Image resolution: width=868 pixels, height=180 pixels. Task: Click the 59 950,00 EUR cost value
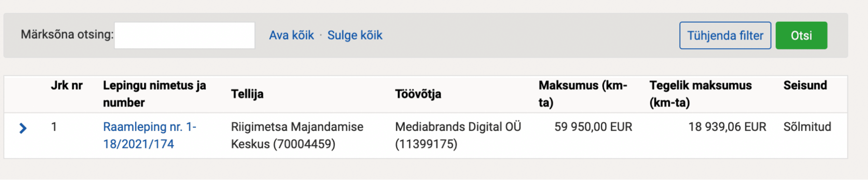click(x=593, y=127)
